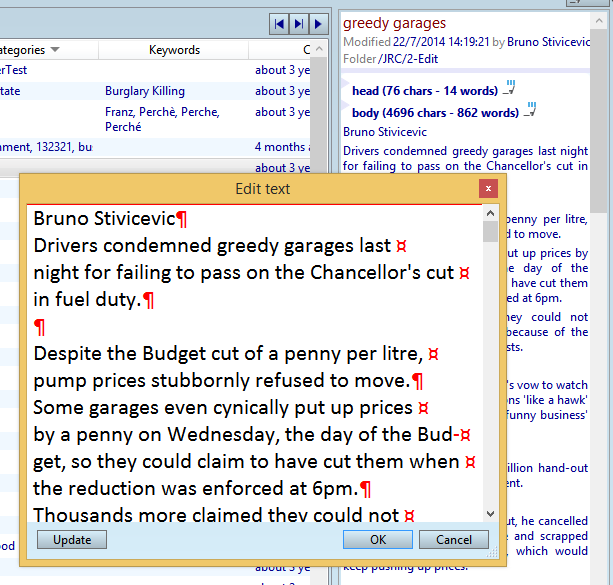613x585 pixels.
Task: Close the Edit text dialog
Action: click(x=488, y=189)
